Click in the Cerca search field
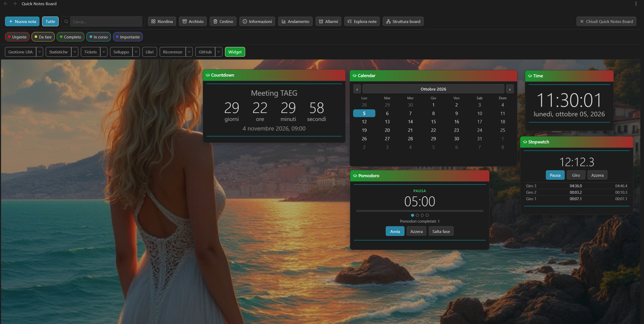Image resolution: width=644 pixels, height=324 pixels. point(106,21)
